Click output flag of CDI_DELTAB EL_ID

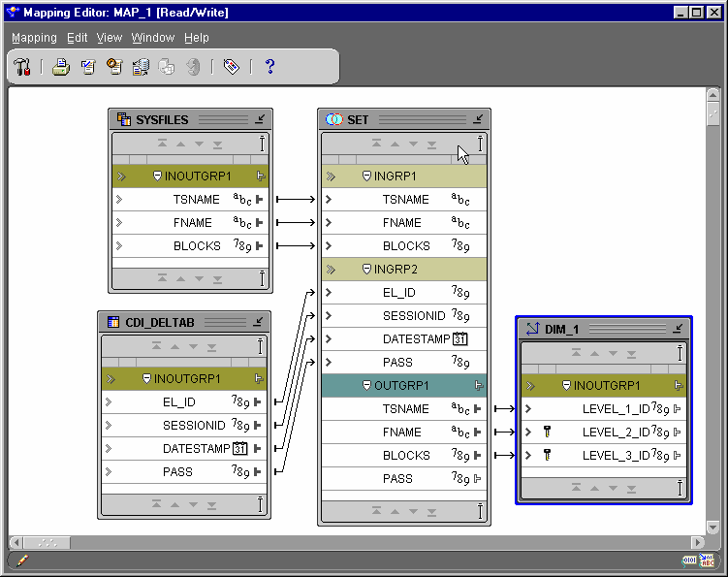tap(258, 401)
